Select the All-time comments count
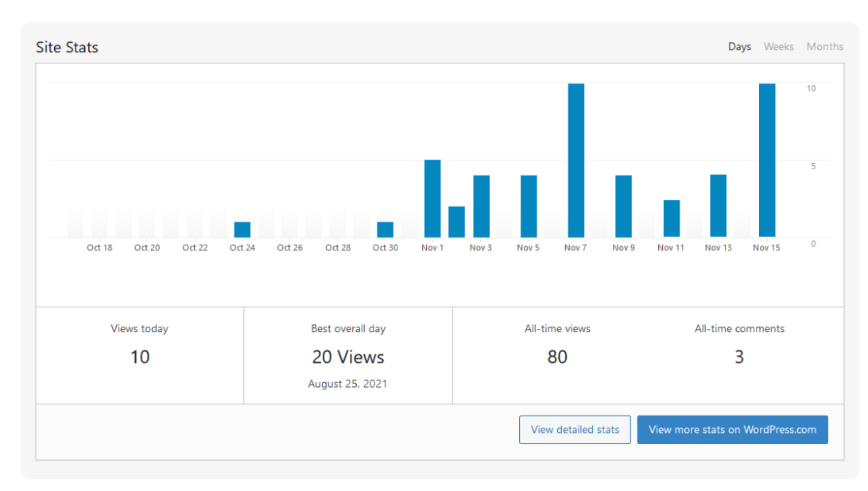Image resolution: width=868 pixels, height=491 pixels. tap(739, 357)
